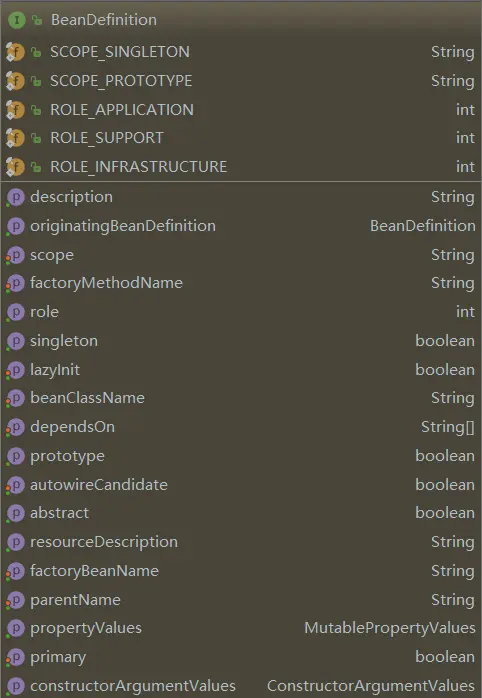Select the ROLE_APPLICATION constant
The image size is (482, 698).
coord(241,110)
